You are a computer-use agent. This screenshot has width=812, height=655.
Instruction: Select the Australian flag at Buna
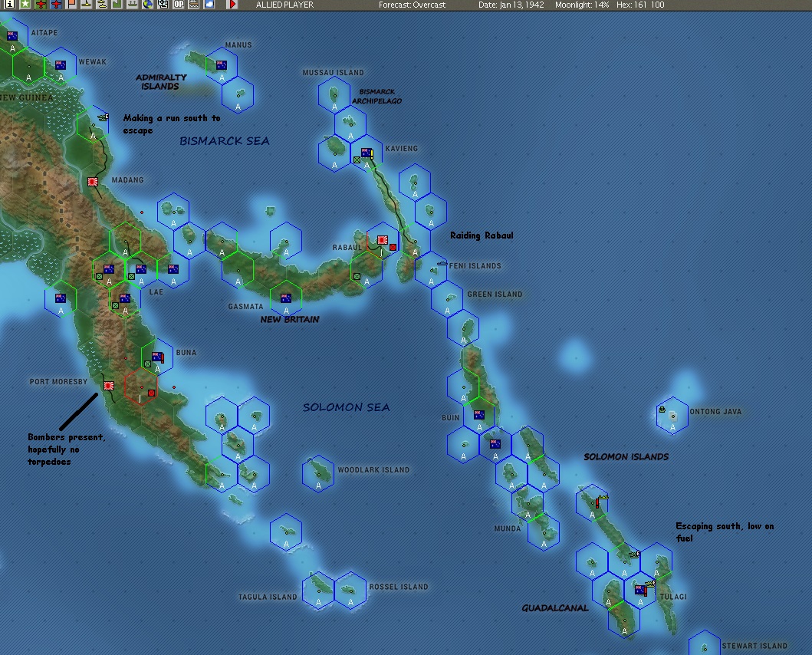click(157, 357)
